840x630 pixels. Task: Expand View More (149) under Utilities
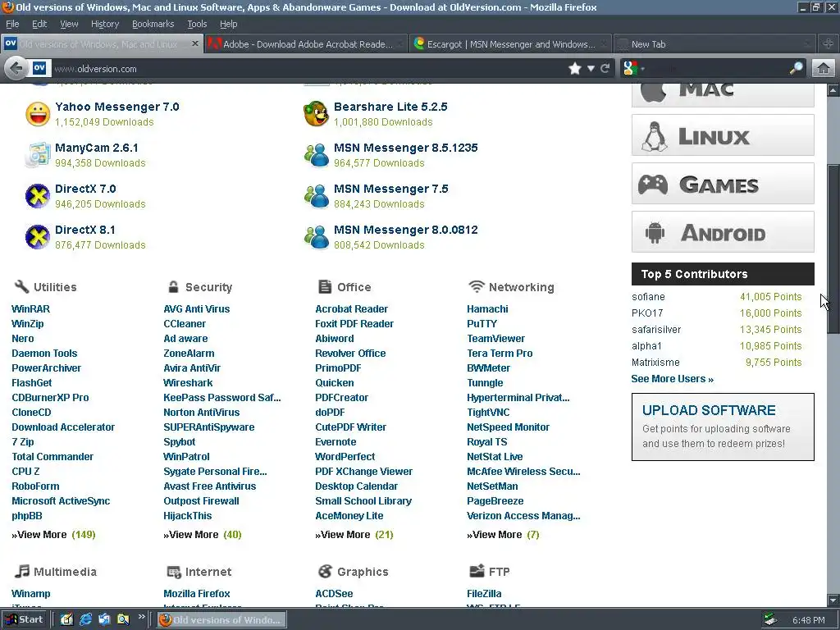53,535
